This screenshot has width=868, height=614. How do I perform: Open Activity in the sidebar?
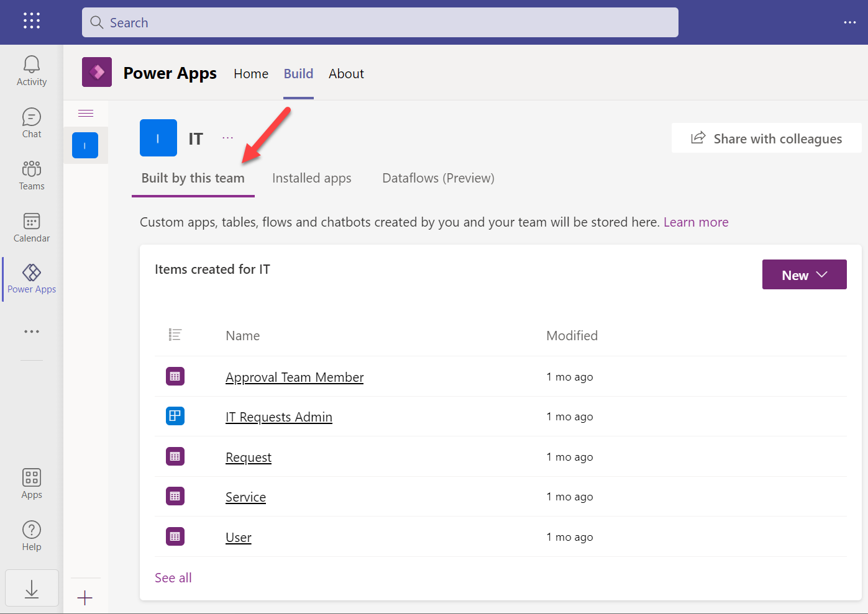(32, 71)
